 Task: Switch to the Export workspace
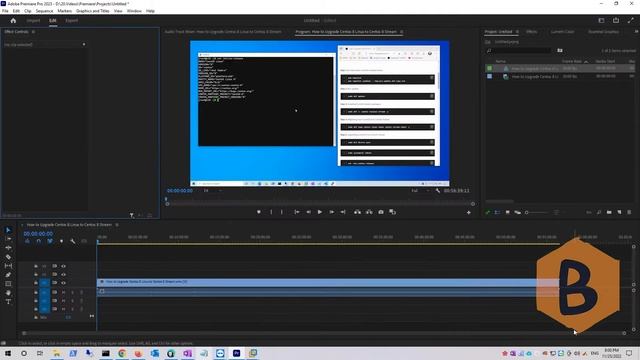tap(71, 20)
